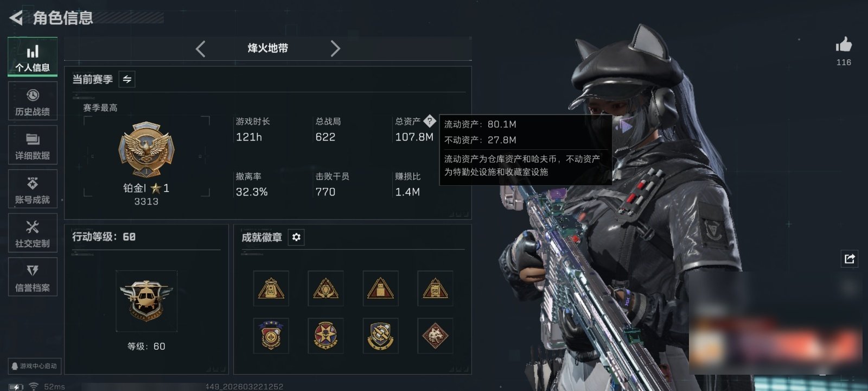Click the level 60 helicopter badge
Screen dimensions: 868x391
pos(146,301)
